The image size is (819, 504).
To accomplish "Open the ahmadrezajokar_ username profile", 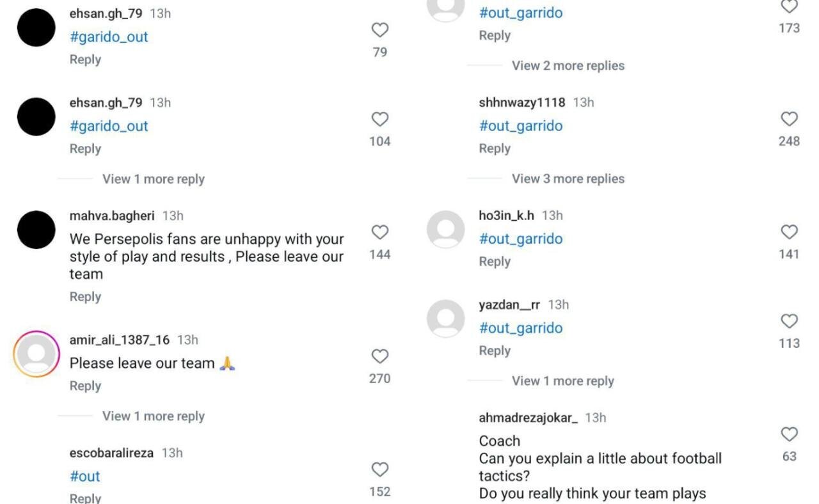I will point(528,418).
